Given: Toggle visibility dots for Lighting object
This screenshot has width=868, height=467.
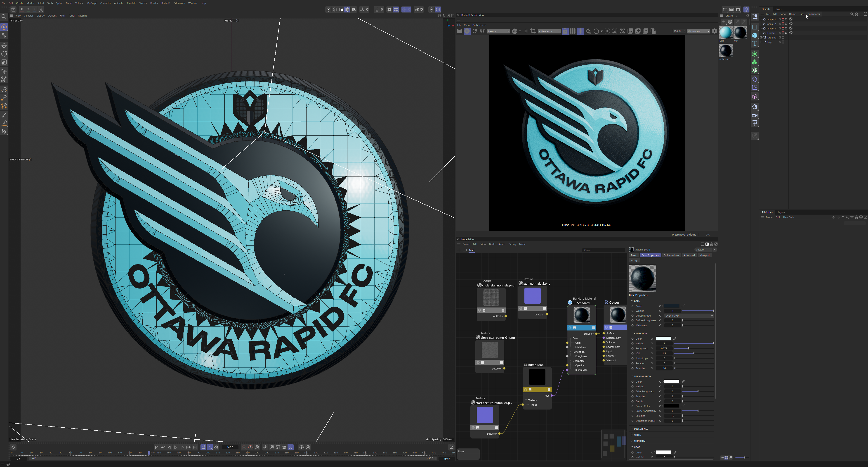Looking at the screenshot, I should click(x=783, y=37).
